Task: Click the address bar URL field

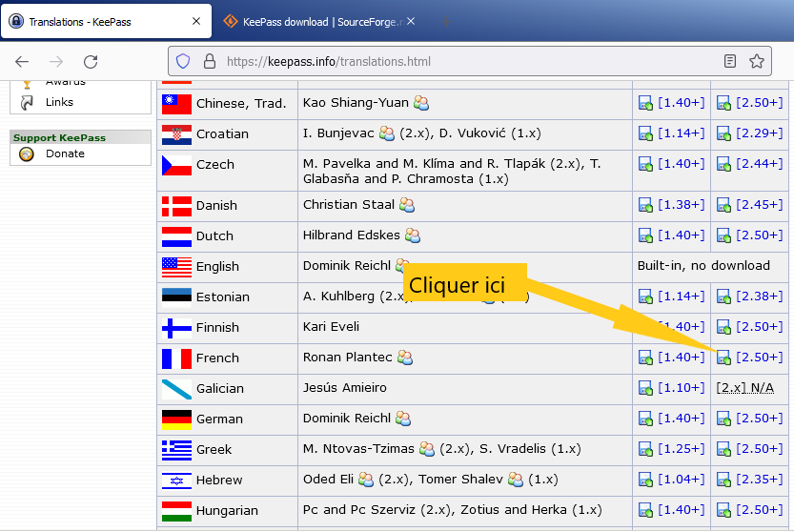Action: (471, 61)
